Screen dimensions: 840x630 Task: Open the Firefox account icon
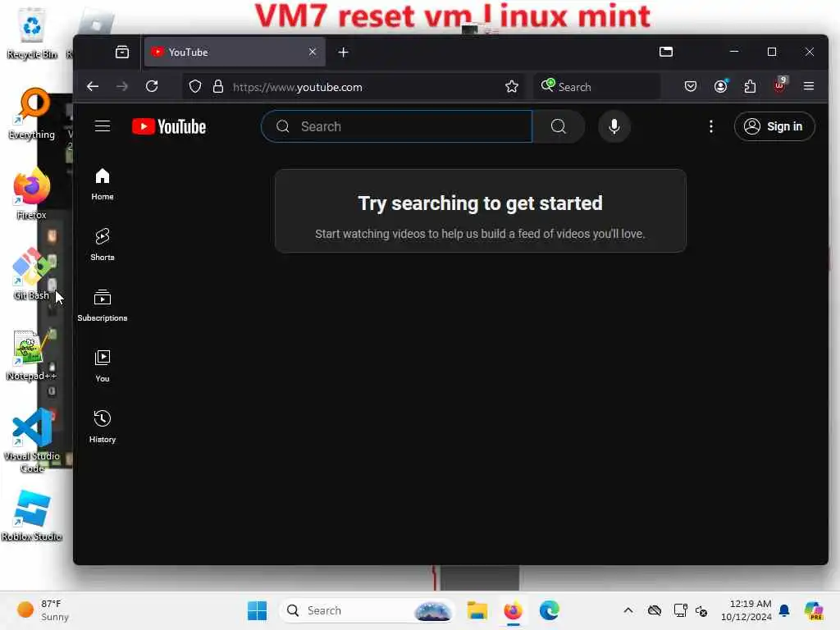pos(720,86)
